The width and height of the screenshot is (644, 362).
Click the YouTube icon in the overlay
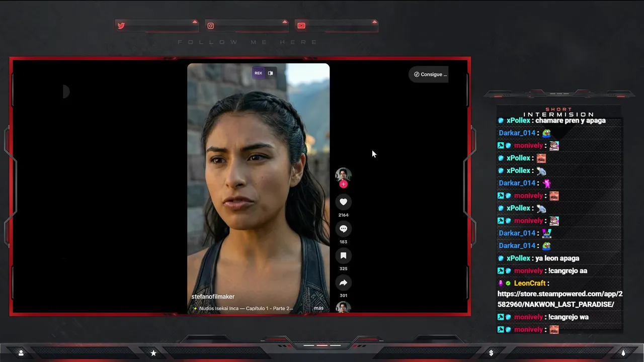point(301,26)
